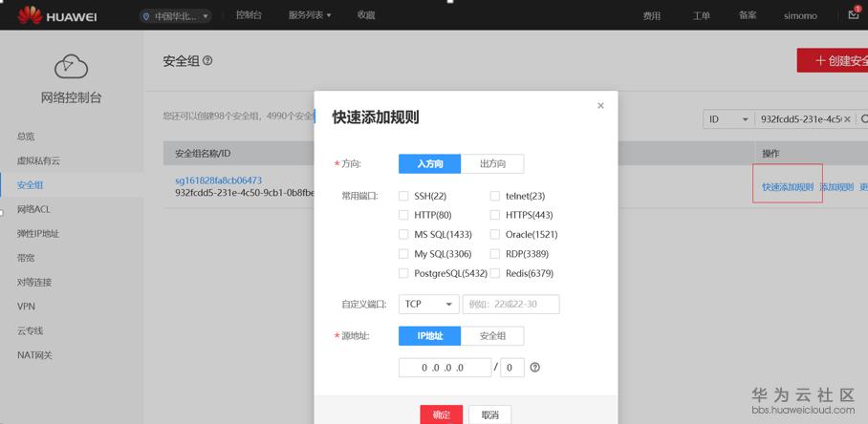
Task: Check the telnet(23) port checkbox
Action: pos(495,196)
